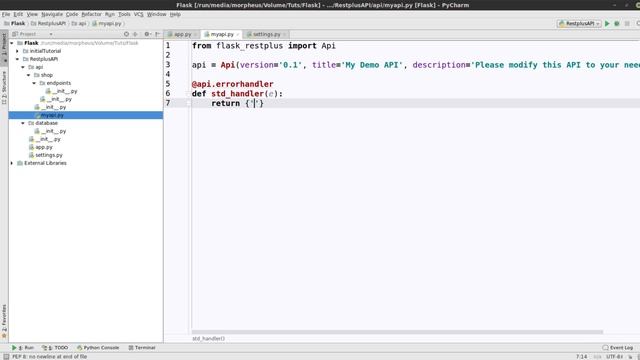Close the app.py tab
The image size is (640, 360).
(196, 35)
